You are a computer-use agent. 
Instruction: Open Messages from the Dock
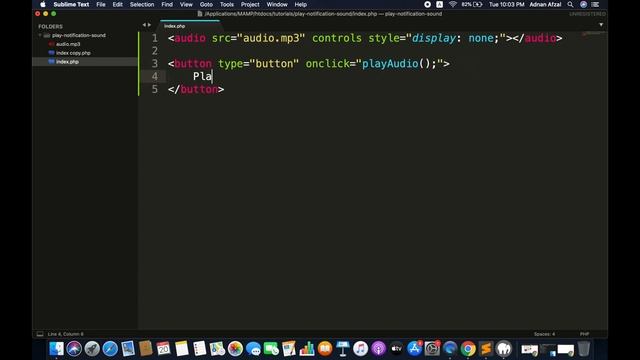point(253,349)
